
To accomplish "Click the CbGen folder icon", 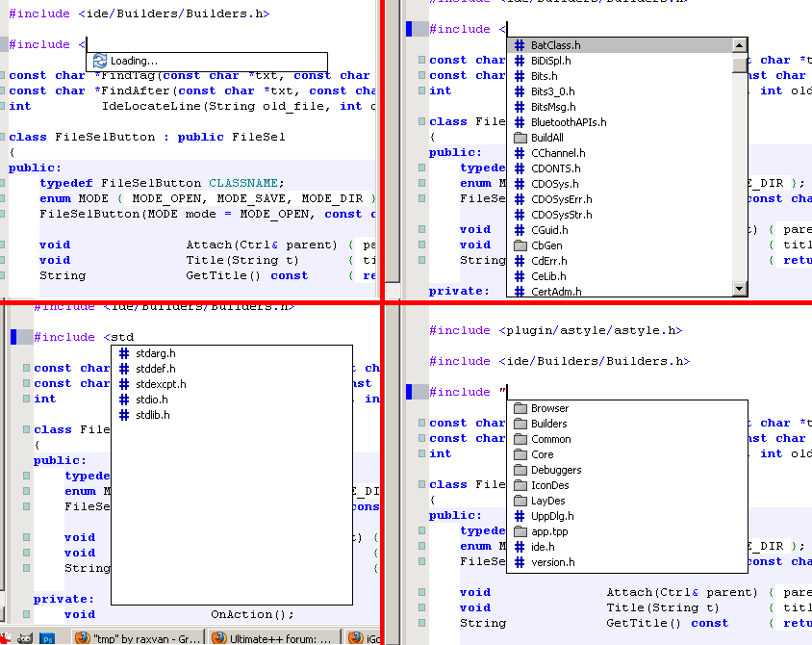I will [520, 245].
